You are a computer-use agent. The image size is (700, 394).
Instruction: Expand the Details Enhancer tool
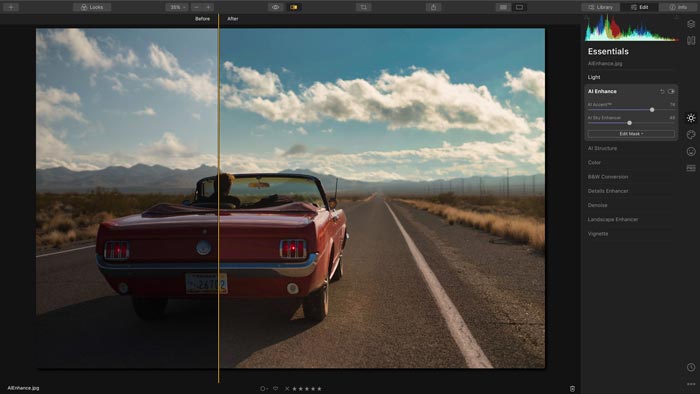[x=608, y=191]
